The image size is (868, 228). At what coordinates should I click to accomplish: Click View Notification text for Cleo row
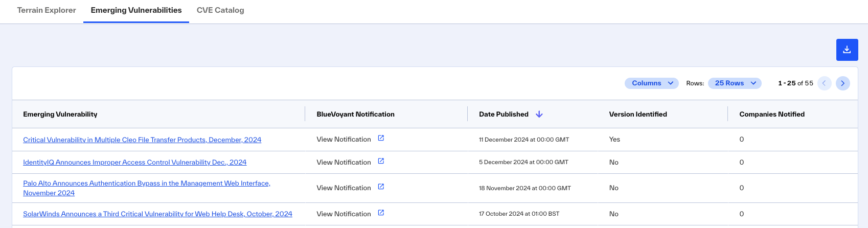pyautogui.click(x=344, y=139)
